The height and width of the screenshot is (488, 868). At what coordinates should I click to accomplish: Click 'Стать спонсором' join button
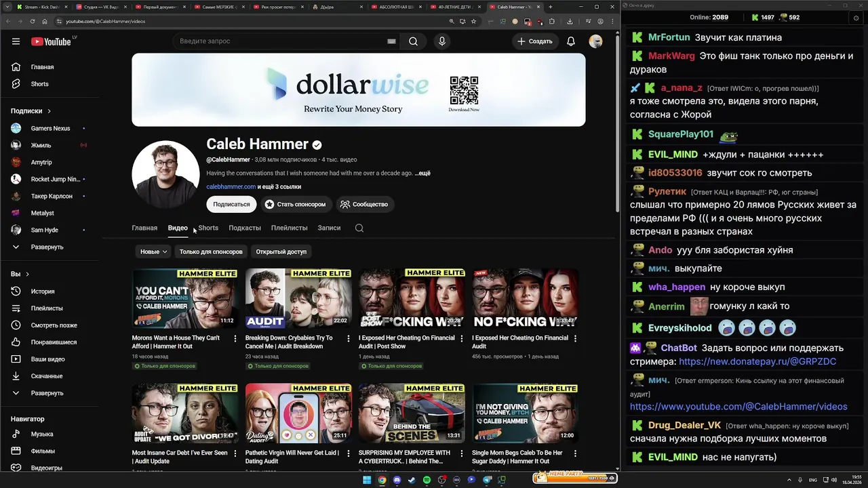pyautogui.click(x=296, y=204)
